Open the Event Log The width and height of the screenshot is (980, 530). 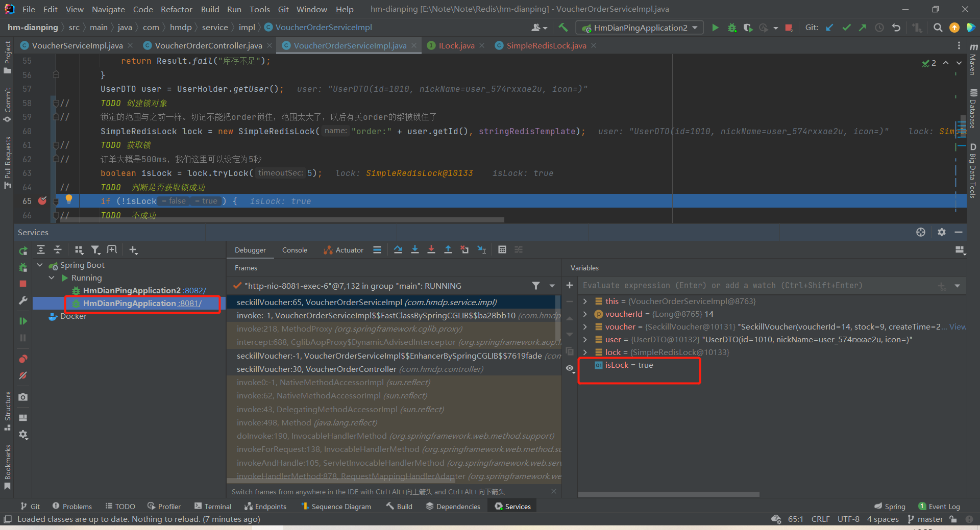939,506
